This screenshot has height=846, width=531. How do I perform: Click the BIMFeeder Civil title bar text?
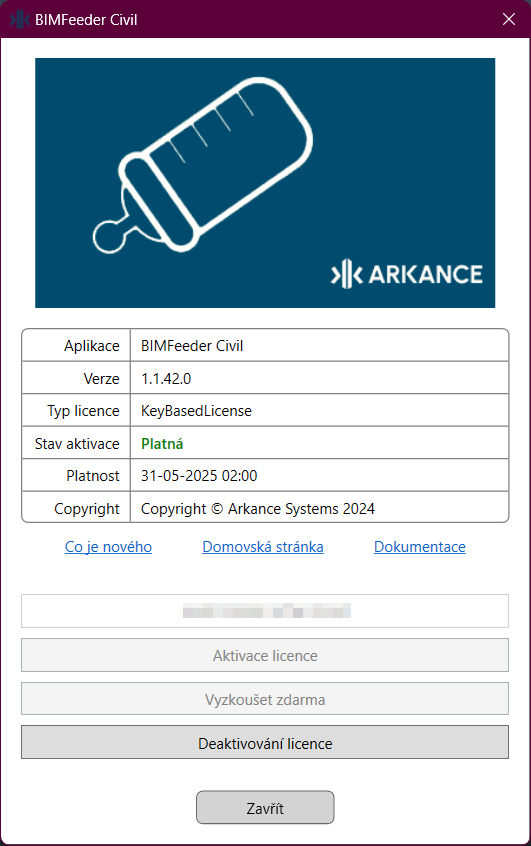coord(86,20)
